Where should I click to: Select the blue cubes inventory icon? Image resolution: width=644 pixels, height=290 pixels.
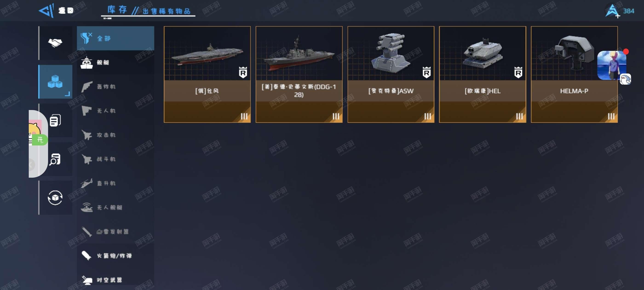pos(55,82)
